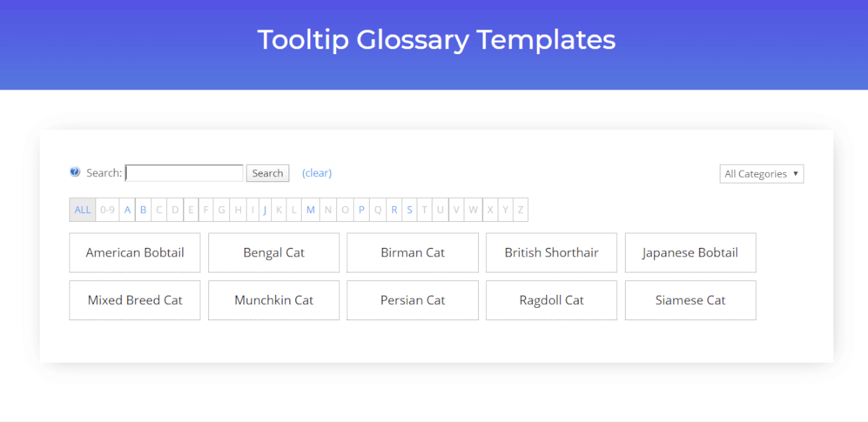Select the ALL alphabet filter tab

point(83,210)
